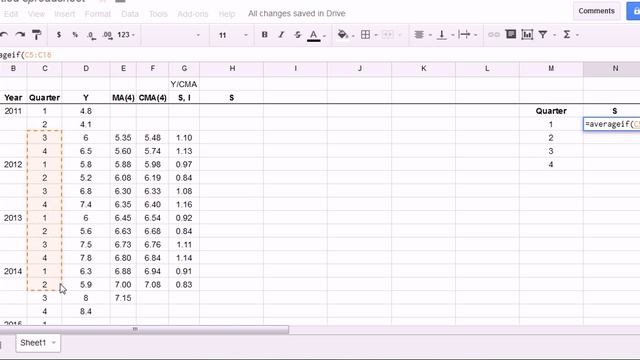Click the Comments button
640x360 pixels.
(596, 11)
